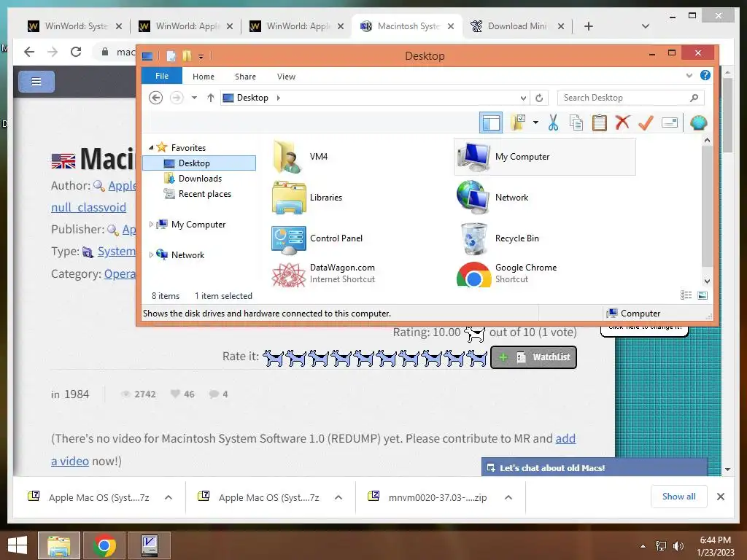This screenshot has height=560, width=747.
Task: Select Recent places in Favorites
Action: (x=204, y=194)
